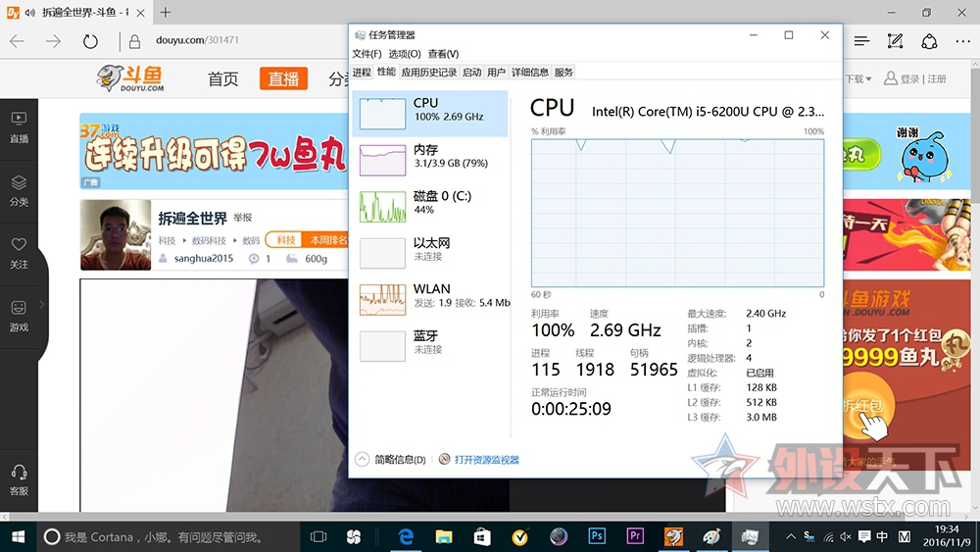This screenshot has width=980, height=552.
Task: Click 举报 next to the stream title
Action: 242,218
